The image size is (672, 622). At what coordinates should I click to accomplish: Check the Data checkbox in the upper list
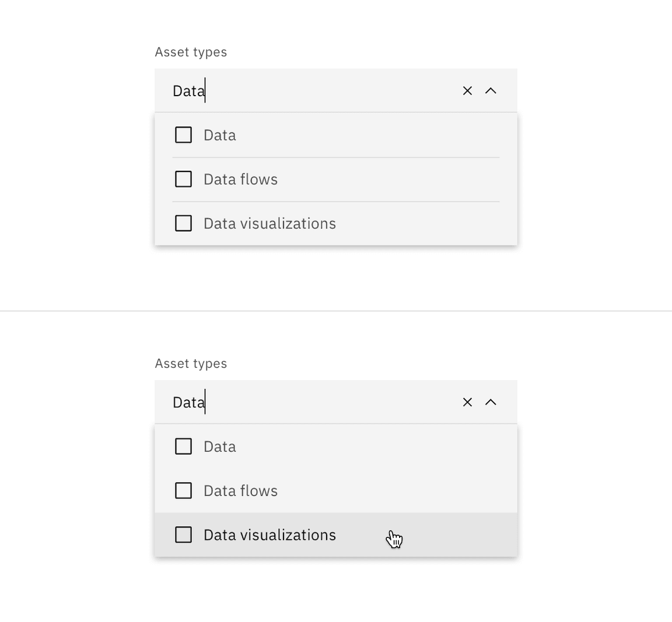click(184, 135)
